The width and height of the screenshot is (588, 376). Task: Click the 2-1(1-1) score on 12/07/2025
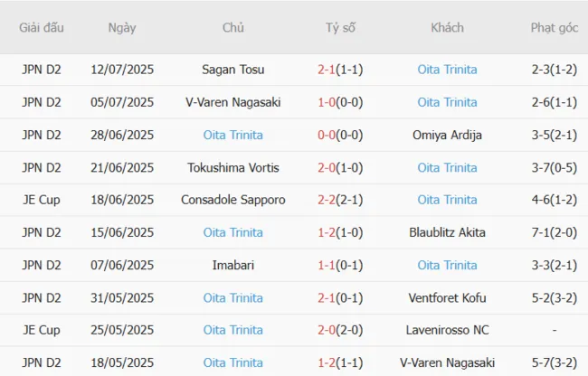340,70
